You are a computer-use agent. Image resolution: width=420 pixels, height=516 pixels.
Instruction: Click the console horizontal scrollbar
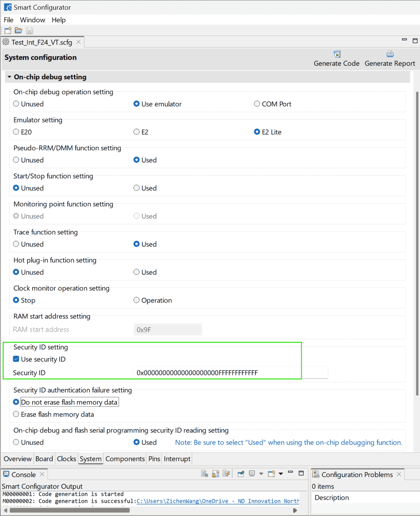coord(70,510)
